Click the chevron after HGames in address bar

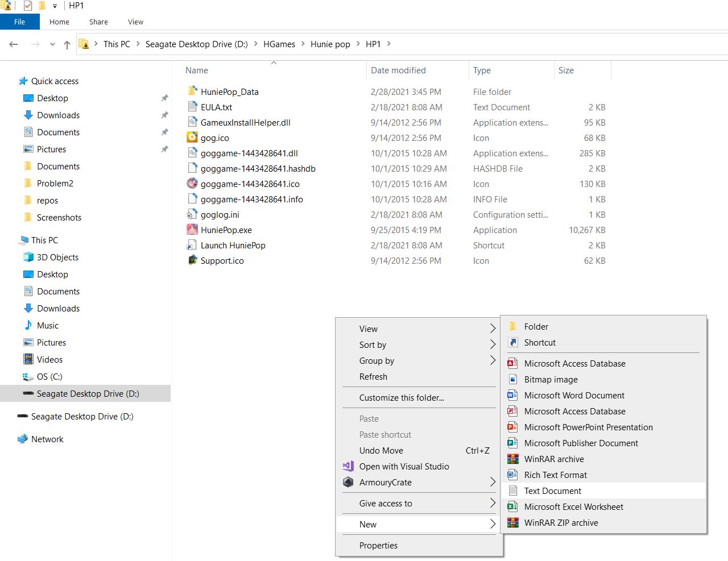pyautogui.click(x=303, y=44)
